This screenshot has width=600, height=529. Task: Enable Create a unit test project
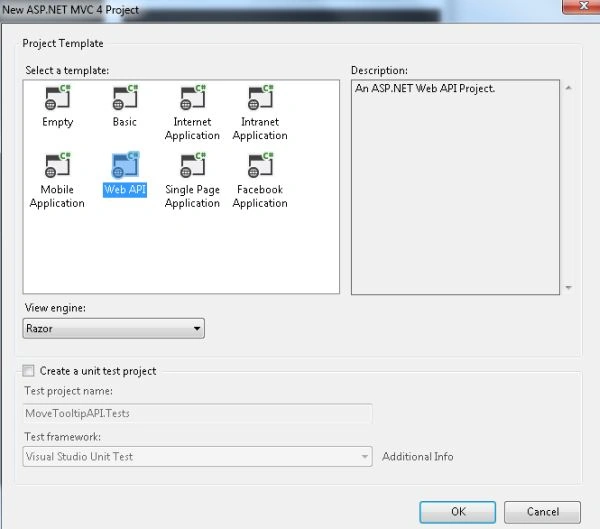point(28,371)
